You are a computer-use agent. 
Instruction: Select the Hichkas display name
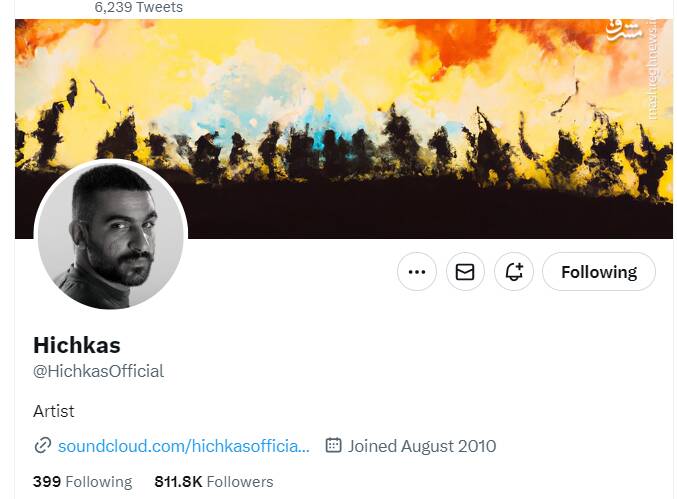tap(77, 346)
